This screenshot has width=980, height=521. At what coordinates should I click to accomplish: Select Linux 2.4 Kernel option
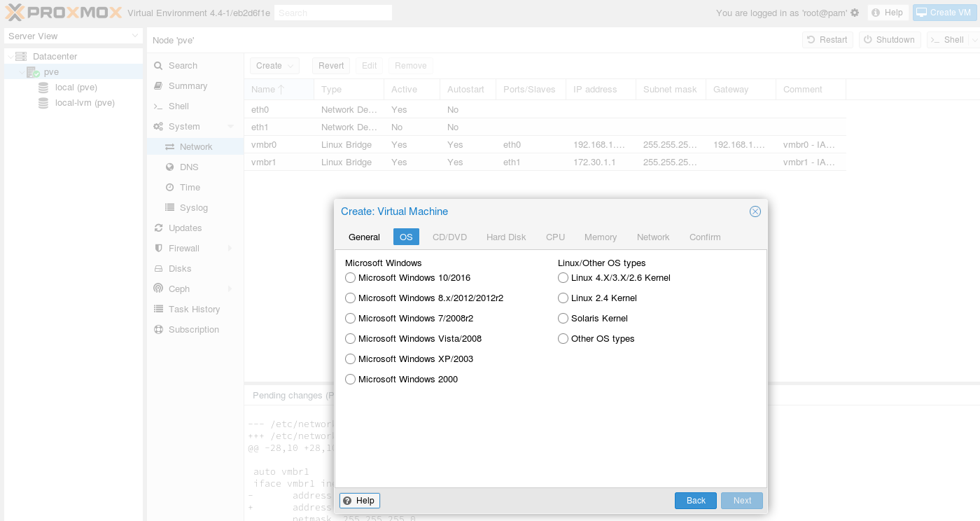point(563,298)
